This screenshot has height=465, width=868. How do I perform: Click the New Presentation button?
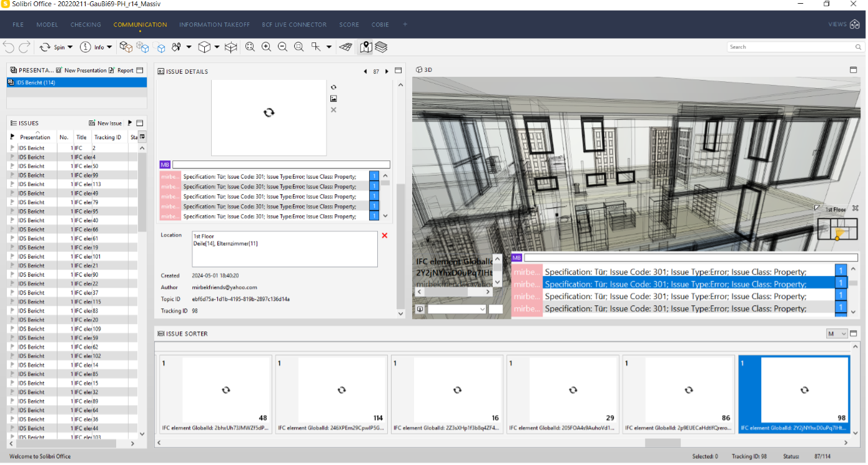[x=81, y=71]
